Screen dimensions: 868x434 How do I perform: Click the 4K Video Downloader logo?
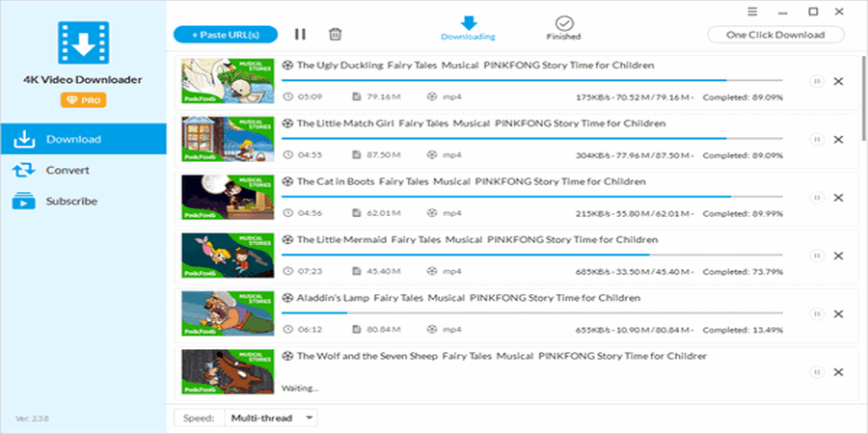pos(84,42)
